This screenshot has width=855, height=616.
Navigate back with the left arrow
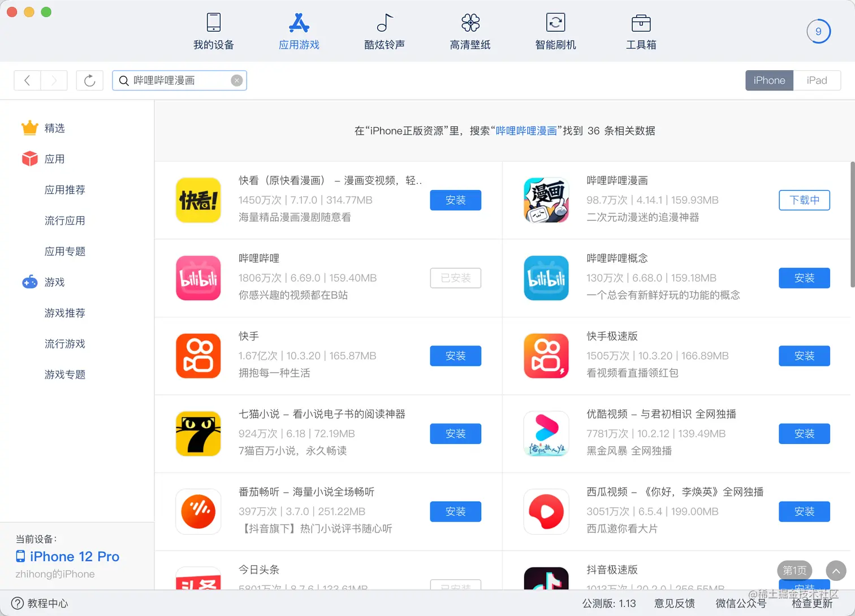27,80
